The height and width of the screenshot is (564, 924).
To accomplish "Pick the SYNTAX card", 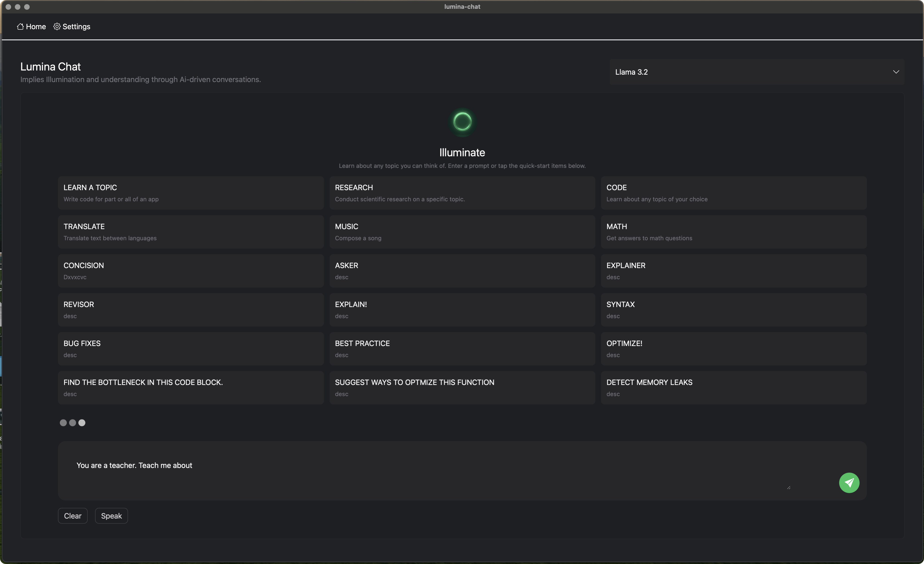I will point(733,310).
